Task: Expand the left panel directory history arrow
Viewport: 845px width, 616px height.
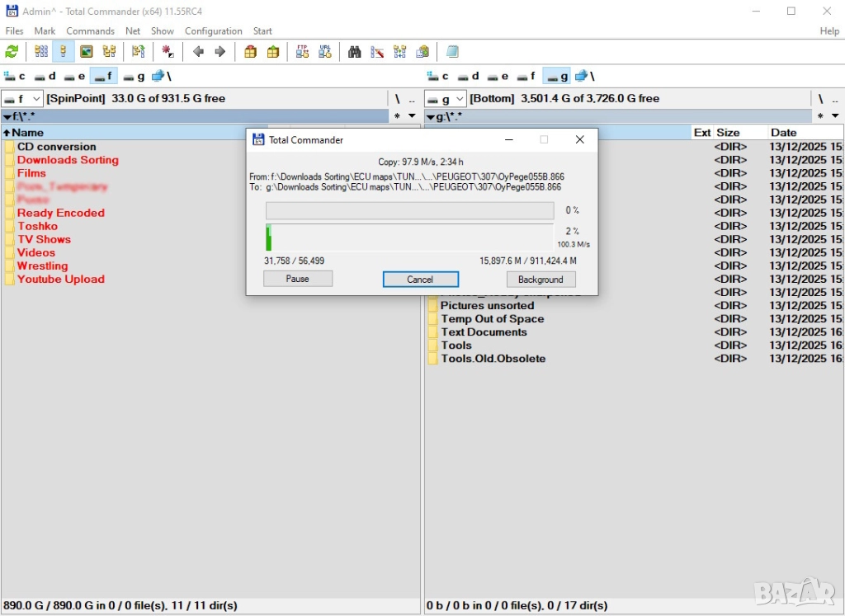Action: pyautogui.click(x=412, y=116)
